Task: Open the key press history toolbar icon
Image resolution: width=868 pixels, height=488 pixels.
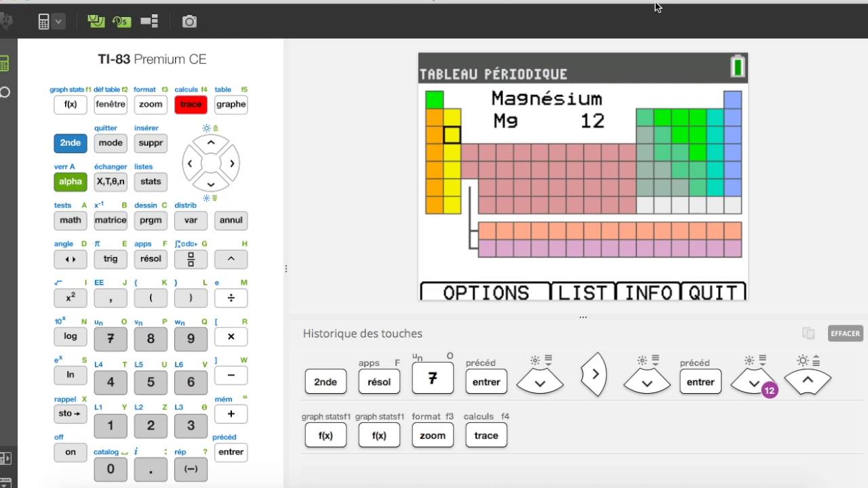Action: (x=122, y=22)
